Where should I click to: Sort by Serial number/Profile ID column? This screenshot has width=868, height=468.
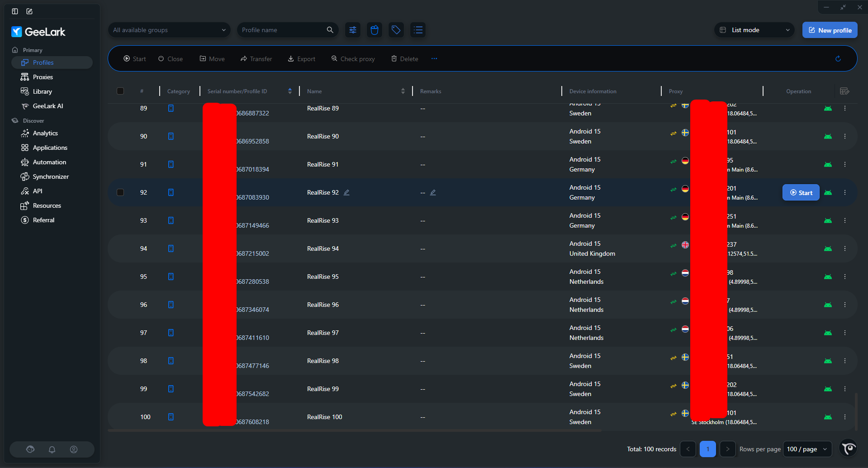[x=289, y=91]
